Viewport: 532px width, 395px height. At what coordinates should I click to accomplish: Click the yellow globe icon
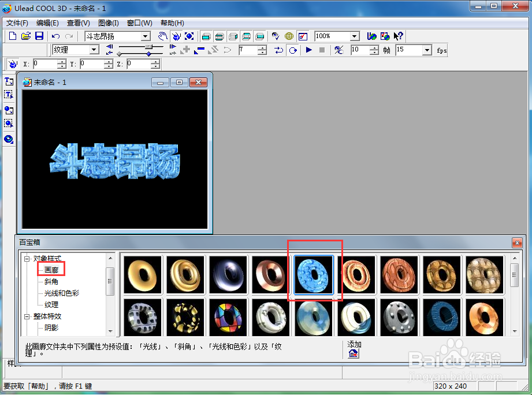289,36
